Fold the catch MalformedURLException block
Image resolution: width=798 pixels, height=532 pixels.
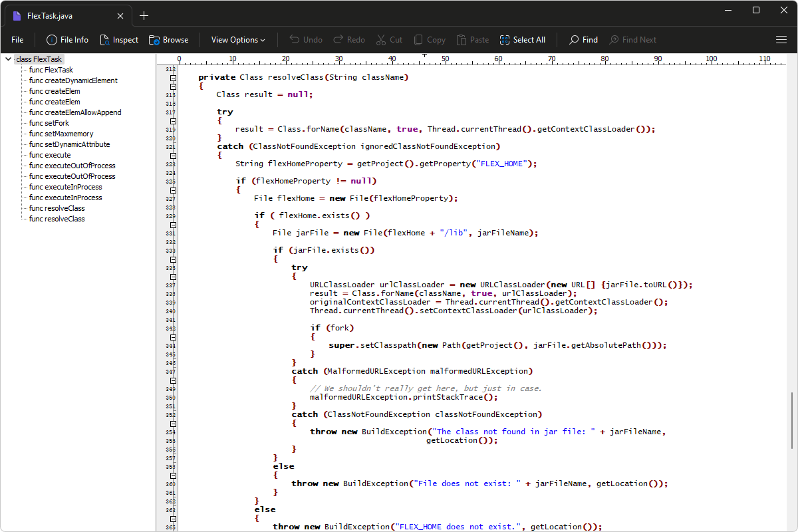point(173,380)
